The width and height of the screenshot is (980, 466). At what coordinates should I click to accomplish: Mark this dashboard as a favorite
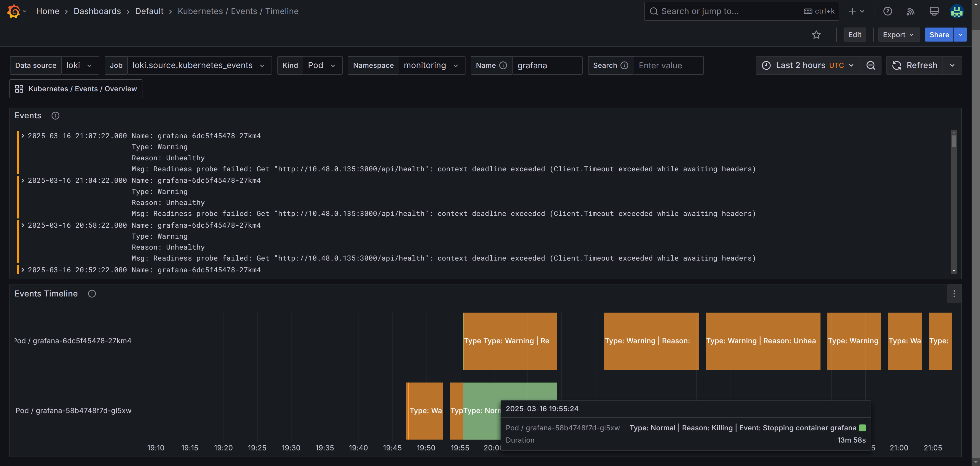click(816, 35)
